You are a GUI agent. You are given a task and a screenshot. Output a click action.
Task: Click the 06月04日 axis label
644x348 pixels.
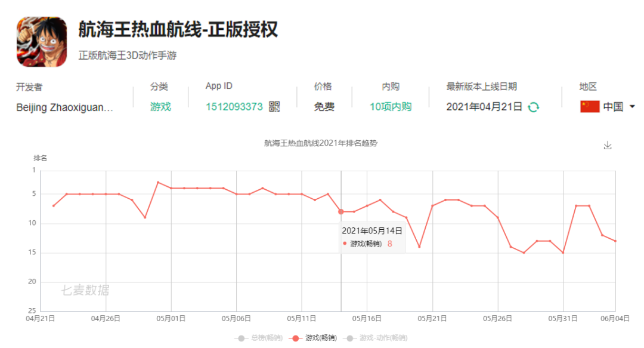coord(615,319)
